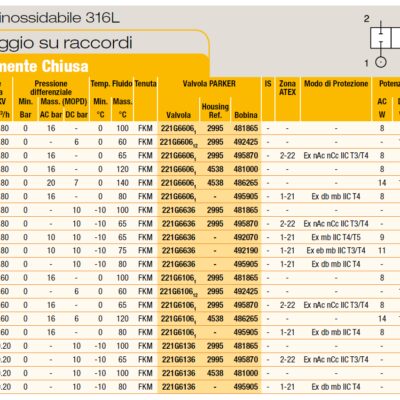Select the Valvola PARKER column header
The height and width of the screenshot is (400, 400).
pyautogui.click(x=209, y=83)
